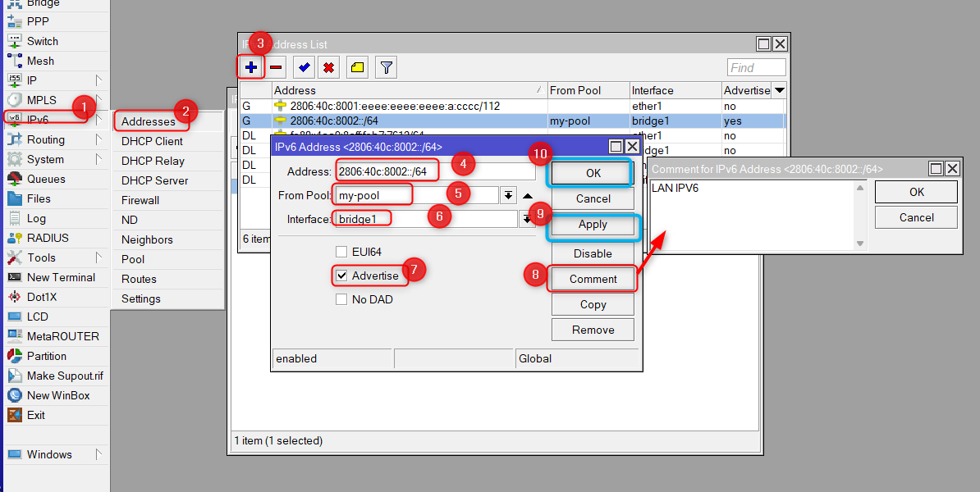
Task: Open the Queues sidebar item
Action: tap(46, 179)
